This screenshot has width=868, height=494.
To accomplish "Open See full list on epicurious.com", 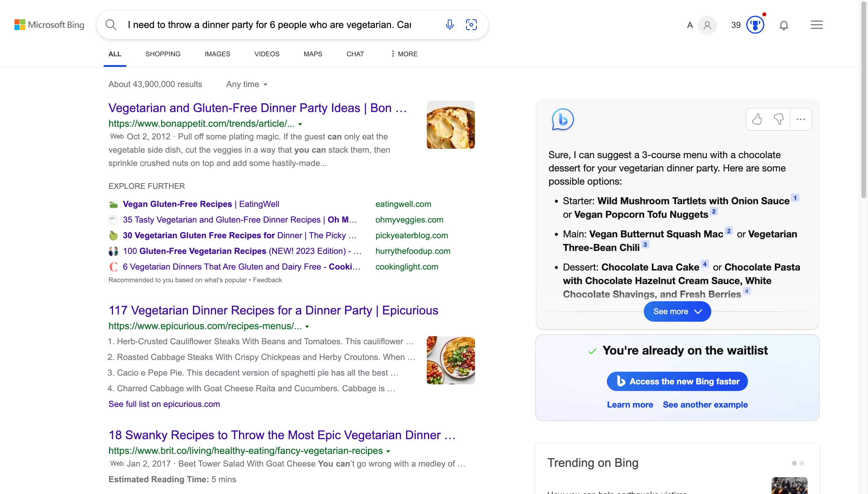I will (x=164, y=404).
